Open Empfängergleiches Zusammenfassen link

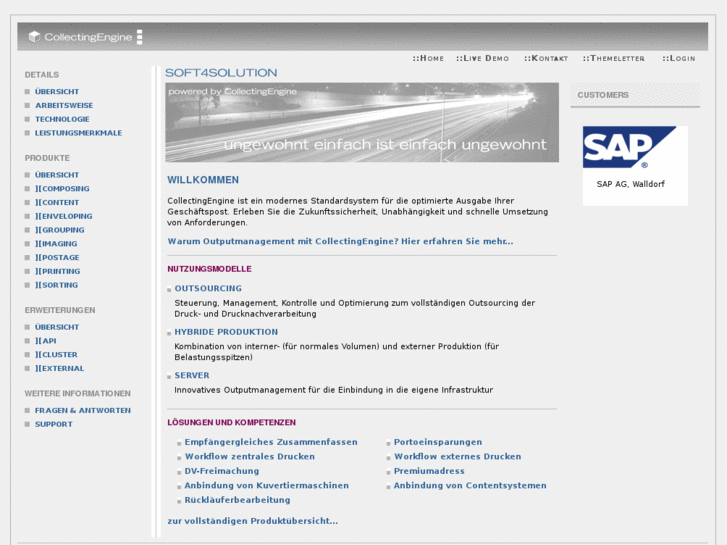tap(271, 442)
